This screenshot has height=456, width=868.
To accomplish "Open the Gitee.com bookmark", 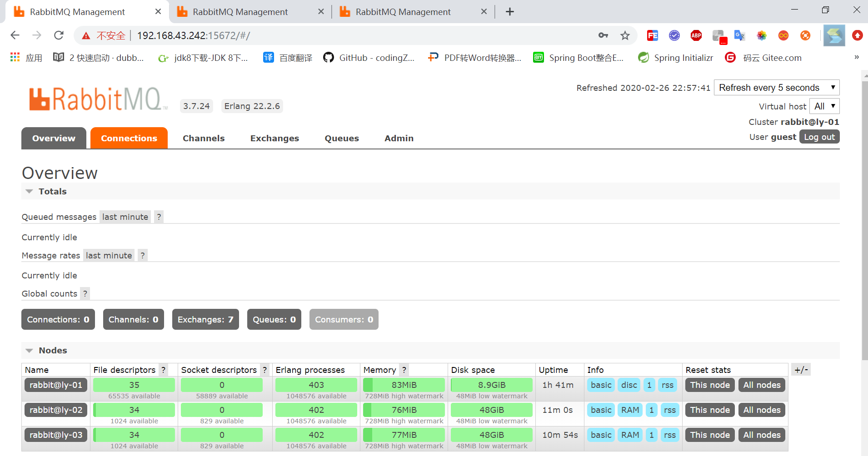I will 763,58.
